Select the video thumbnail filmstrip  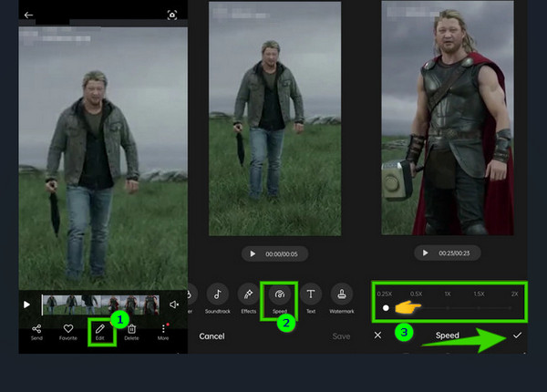100,305
